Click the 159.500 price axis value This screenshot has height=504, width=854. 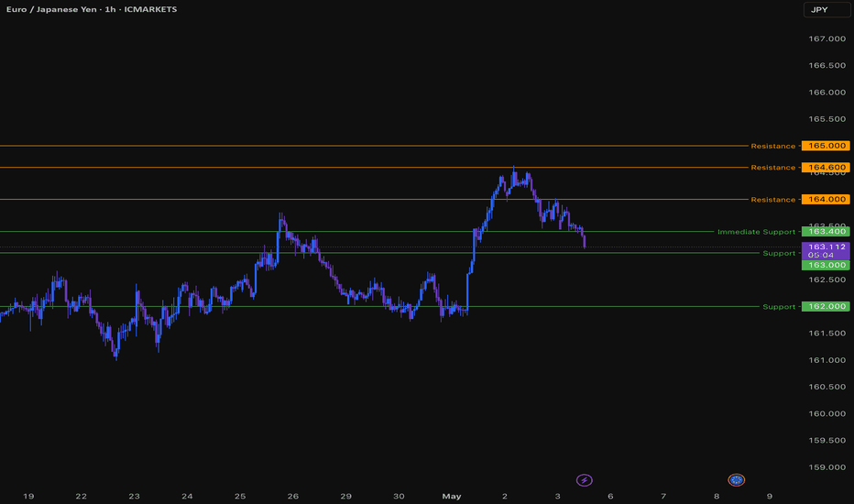pos(827,440)
